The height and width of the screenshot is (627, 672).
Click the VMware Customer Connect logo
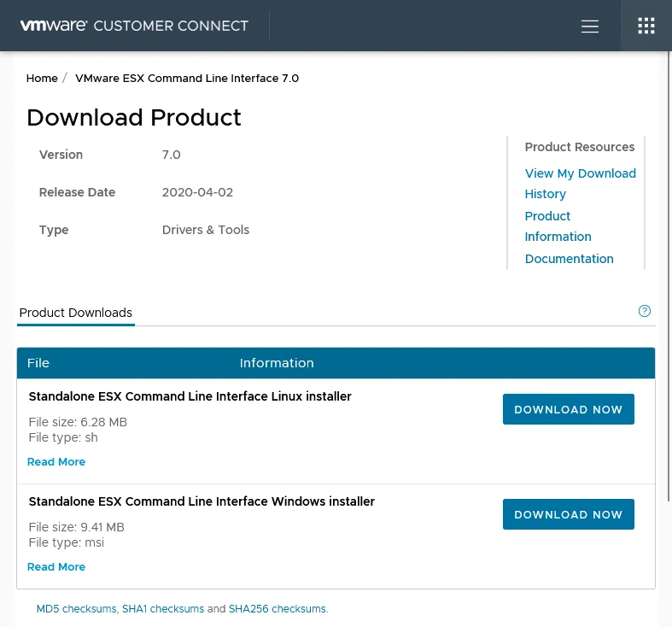(x=134, y=26)
